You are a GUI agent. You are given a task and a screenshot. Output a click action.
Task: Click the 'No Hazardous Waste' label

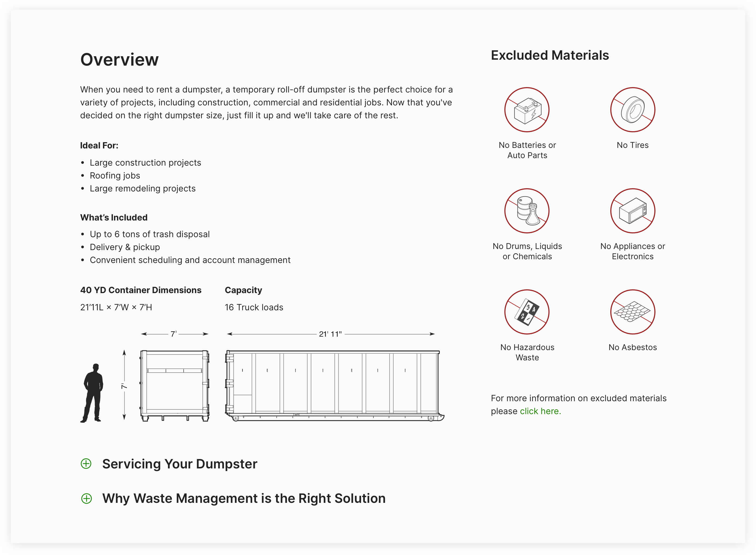527,353
